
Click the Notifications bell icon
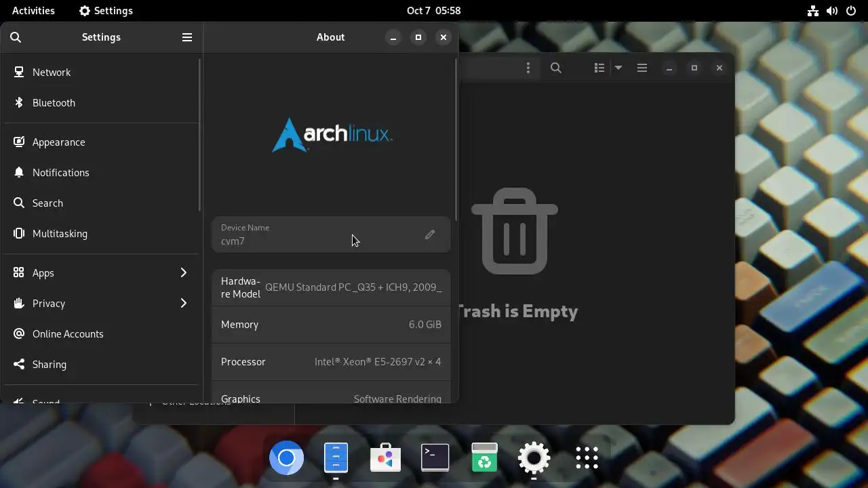pos(19,172)
